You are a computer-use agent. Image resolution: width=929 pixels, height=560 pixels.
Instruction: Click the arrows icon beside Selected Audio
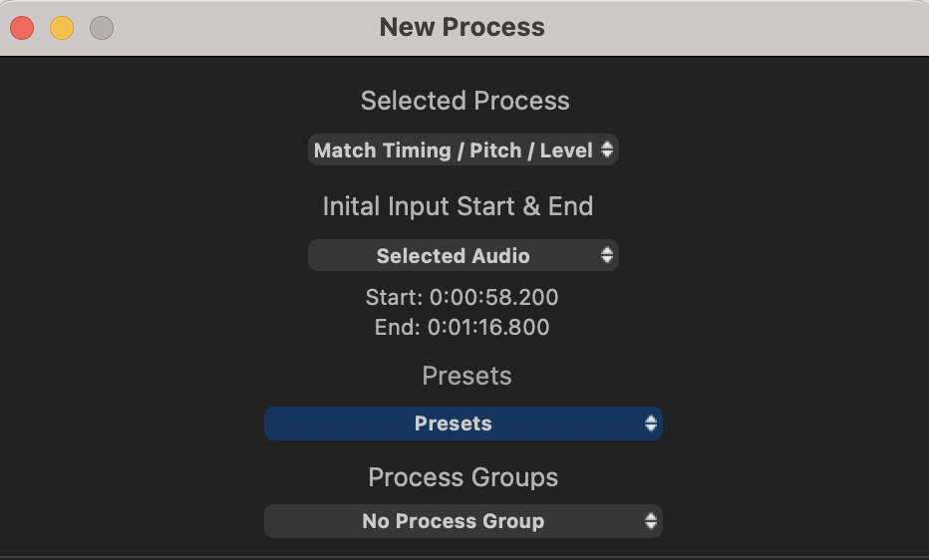coord(606,256)
